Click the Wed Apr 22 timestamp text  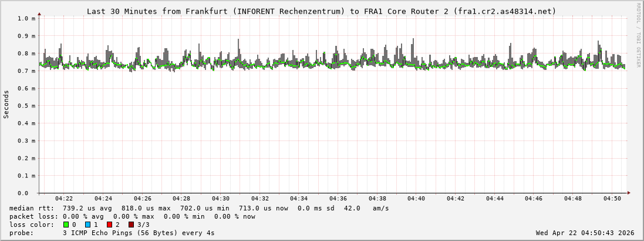tap(585, 233)
